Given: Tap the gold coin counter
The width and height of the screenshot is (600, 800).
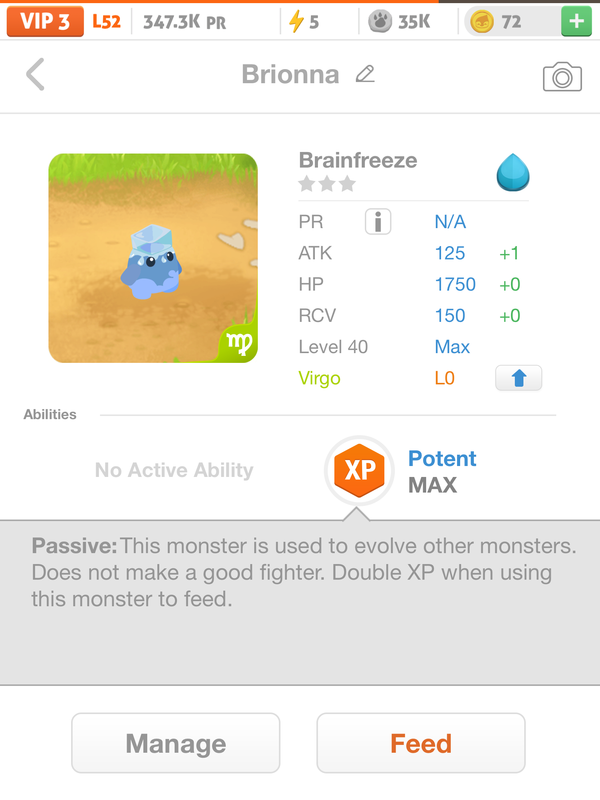Looking at the screenshot, I should point(498,22).
